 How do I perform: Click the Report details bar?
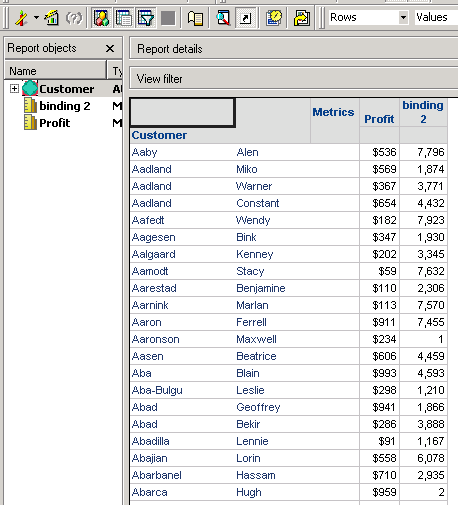(293, 49)
